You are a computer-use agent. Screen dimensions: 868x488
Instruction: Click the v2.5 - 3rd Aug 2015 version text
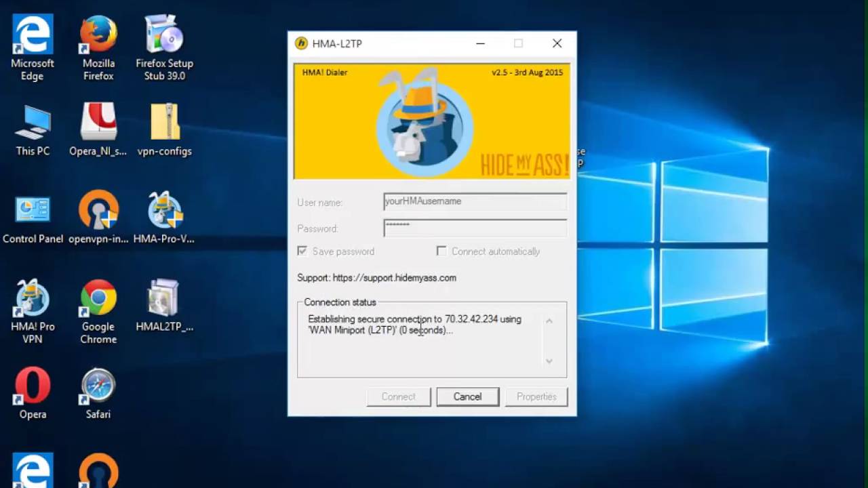point(528,73)
